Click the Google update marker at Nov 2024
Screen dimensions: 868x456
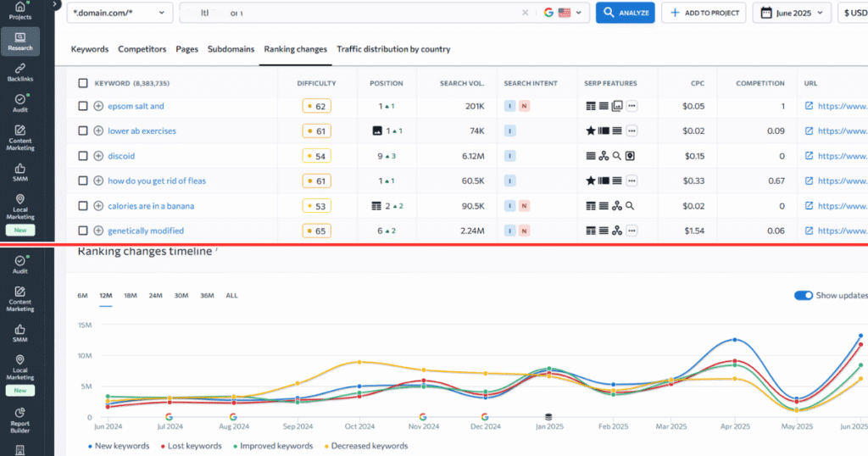[423, 417]
